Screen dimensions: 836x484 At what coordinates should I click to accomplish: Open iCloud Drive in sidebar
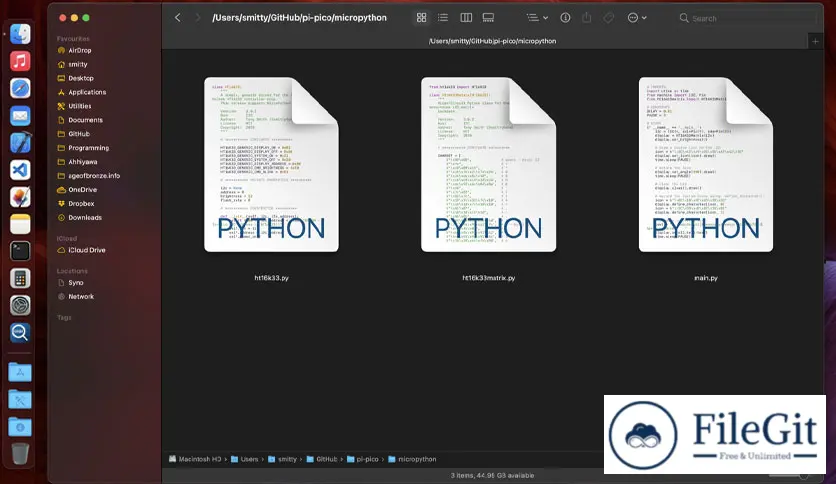[x=86, y=250]
